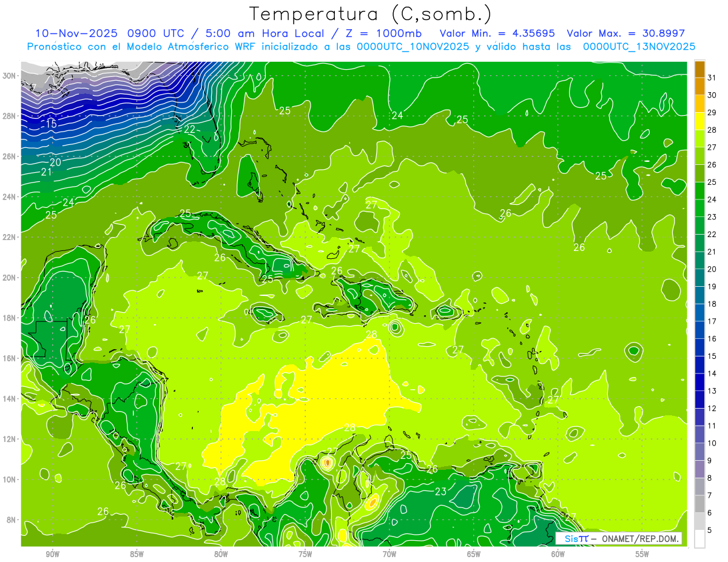This screenshot has width=728, height=562.
Task: Select legend swatch between 16 and 17
Action: click(699, 330)
